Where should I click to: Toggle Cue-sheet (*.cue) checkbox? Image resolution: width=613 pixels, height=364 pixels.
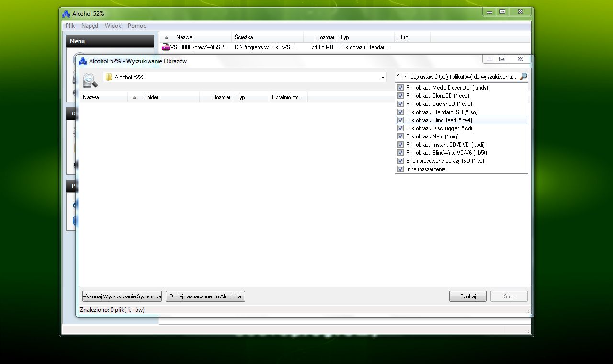click(x=401, y=104)
